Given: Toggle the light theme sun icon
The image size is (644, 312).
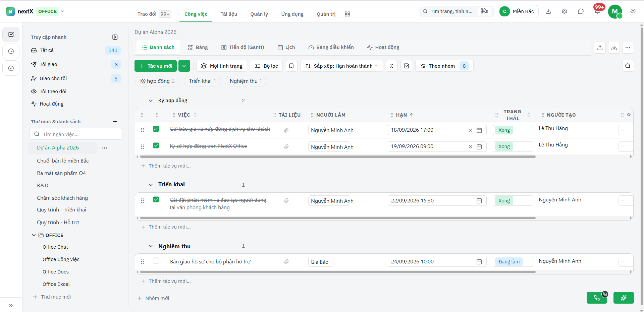Looking at the screenshot, I should 633,11.
